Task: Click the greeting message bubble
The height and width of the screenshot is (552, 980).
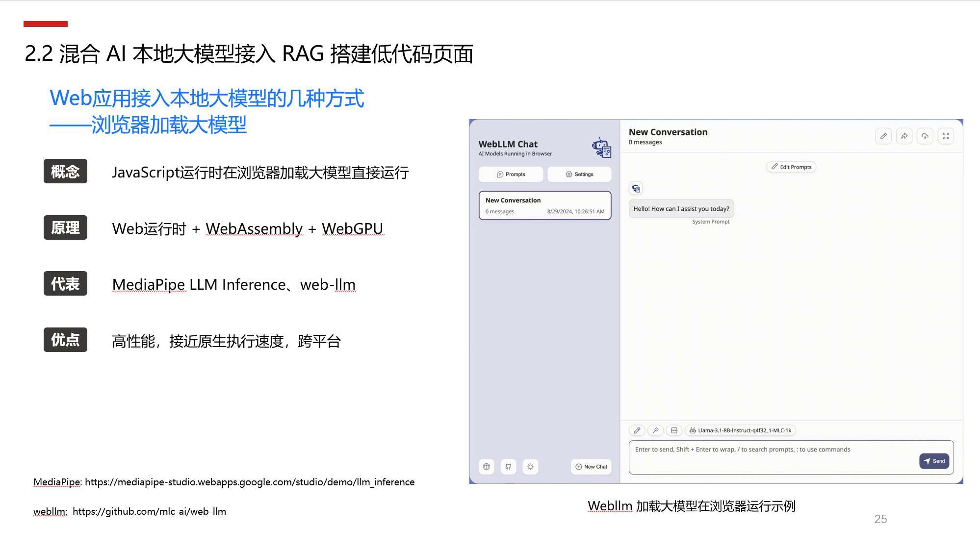Action: point(681,209)
